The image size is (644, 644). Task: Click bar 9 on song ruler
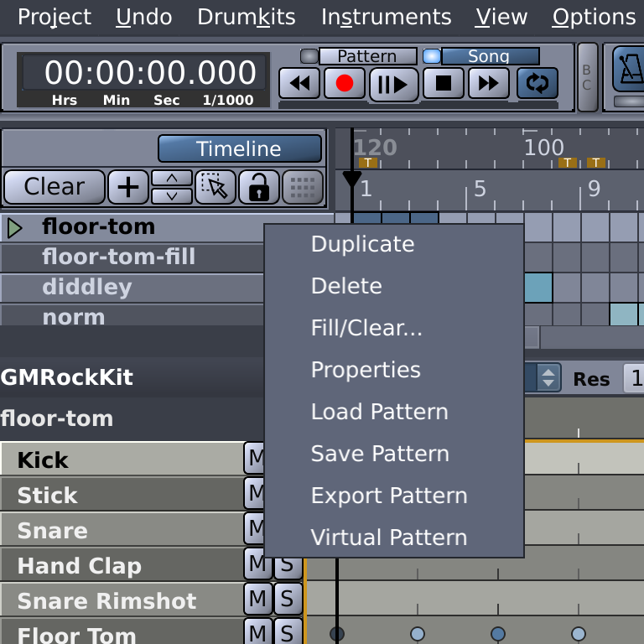594,189
